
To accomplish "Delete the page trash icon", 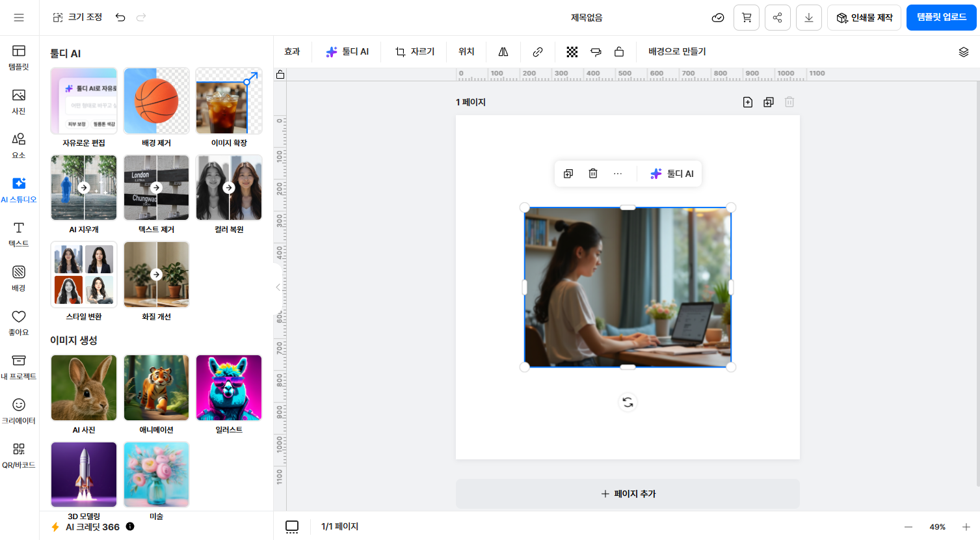I will click(789, 102).
